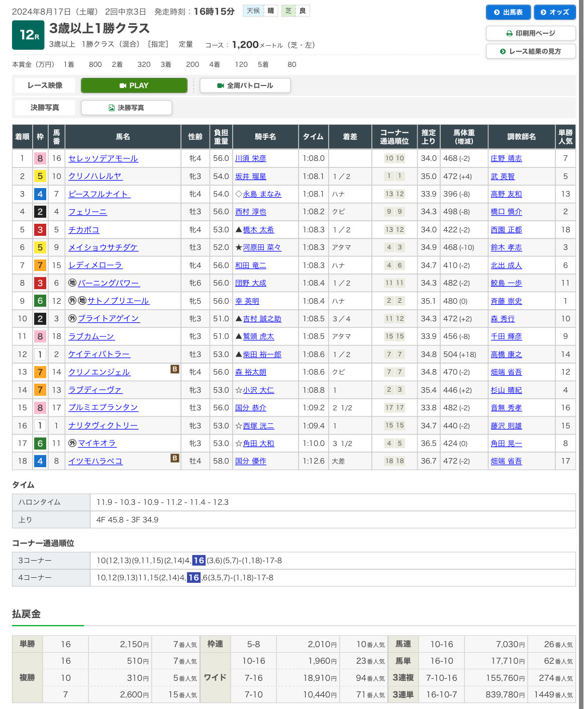
Task: Open trainer 庄野 靖志
Action: coord(506,158)
